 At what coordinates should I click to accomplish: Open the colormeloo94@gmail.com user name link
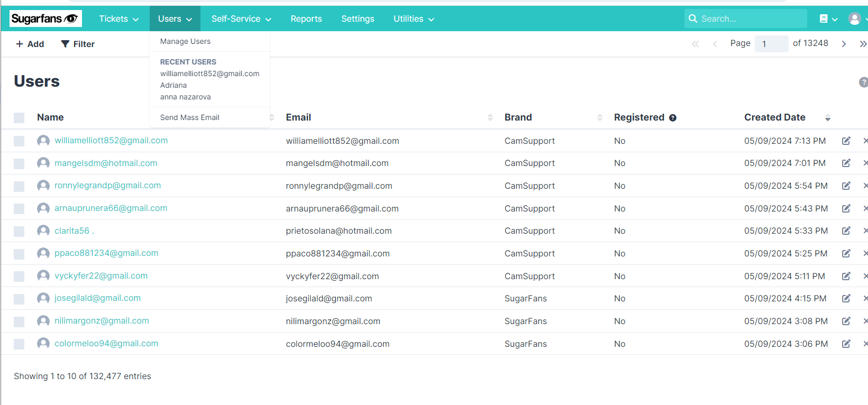click(106, 343)
